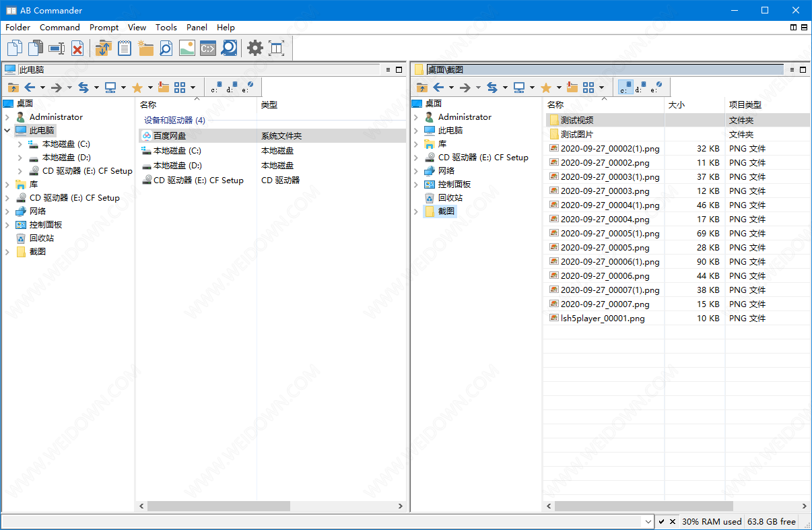The height and width of the screenshot is (530, 812).
Task: Expand 截图 node in right tree
Action: 416,211
